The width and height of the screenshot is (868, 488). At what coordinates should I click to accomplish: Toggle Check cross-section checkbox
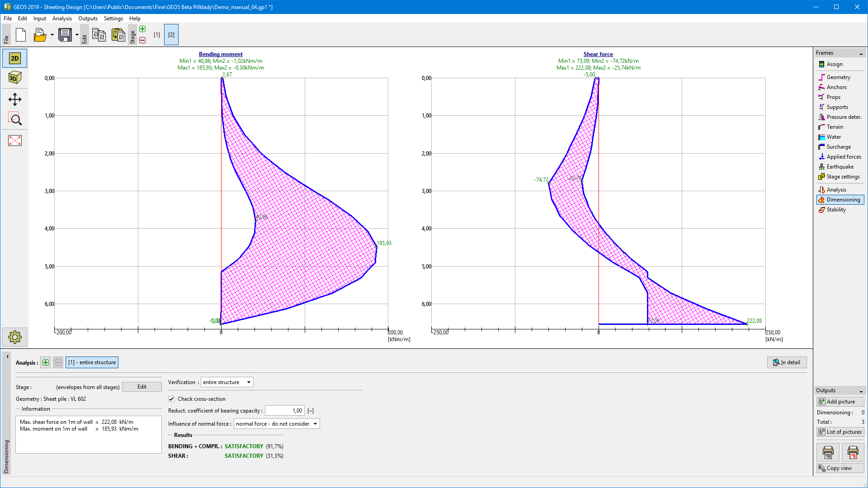[x=171, y=399]
